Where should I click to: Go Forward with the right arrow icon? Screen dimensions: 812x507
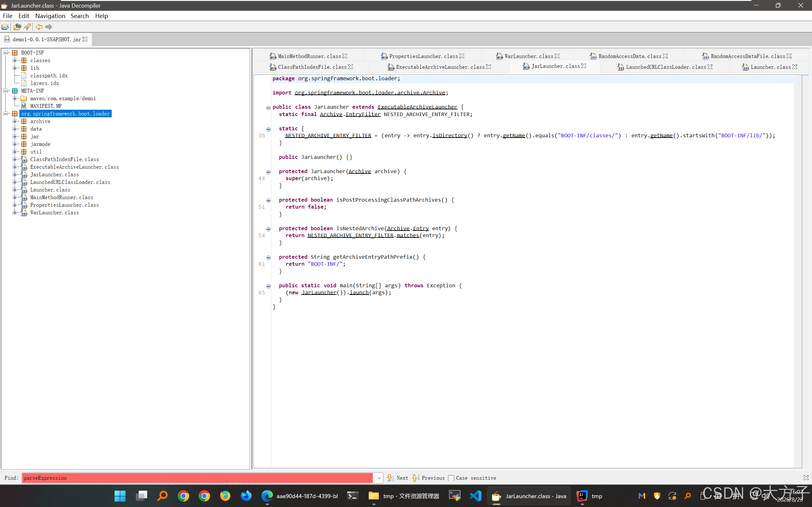pyautogui.click(x=49, y=27)
